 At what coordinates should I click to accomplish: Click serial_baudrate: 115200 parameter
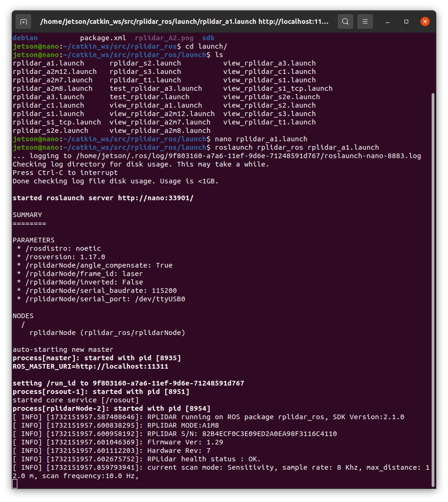(x=97, y=291)
